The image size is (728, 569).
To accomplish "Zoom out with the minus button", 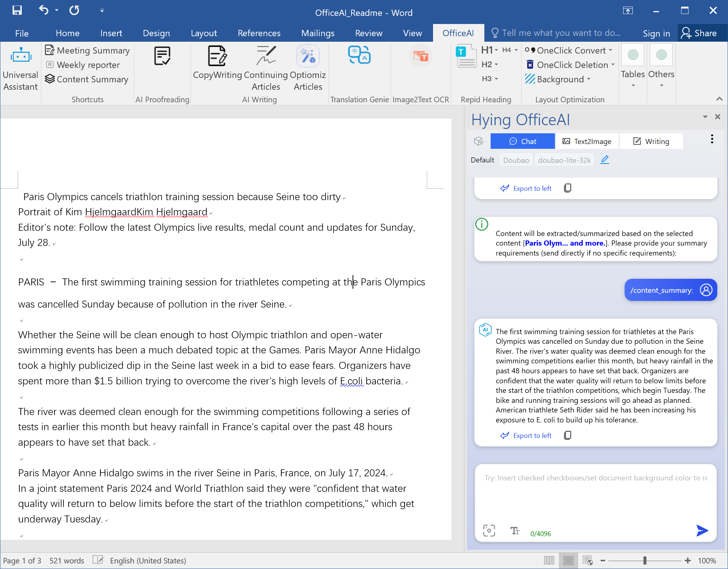I will point(603,561).
